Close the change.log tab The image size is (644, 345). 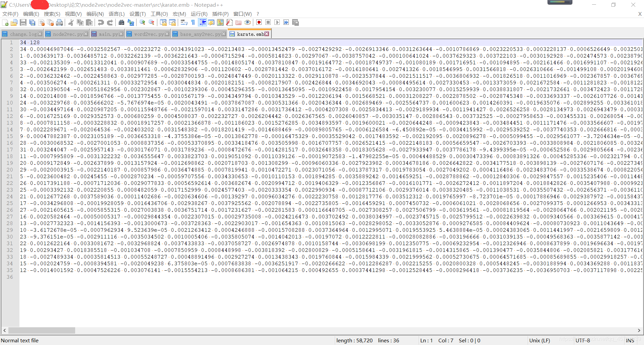coord(40,34)
